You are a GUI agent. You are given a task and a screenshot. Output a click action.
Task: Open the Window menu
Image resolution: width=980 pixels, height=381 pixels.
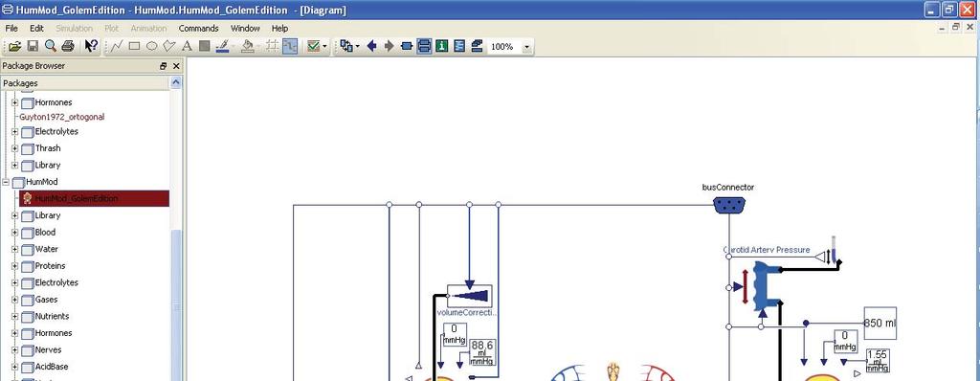coord(245,28)
